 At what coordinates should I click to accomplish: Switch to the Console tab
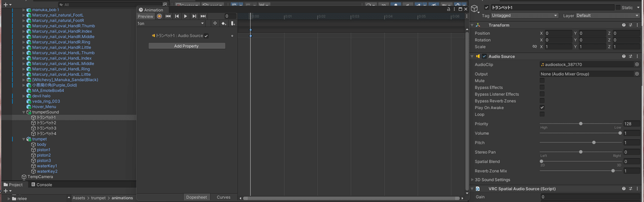coord(41,185)
